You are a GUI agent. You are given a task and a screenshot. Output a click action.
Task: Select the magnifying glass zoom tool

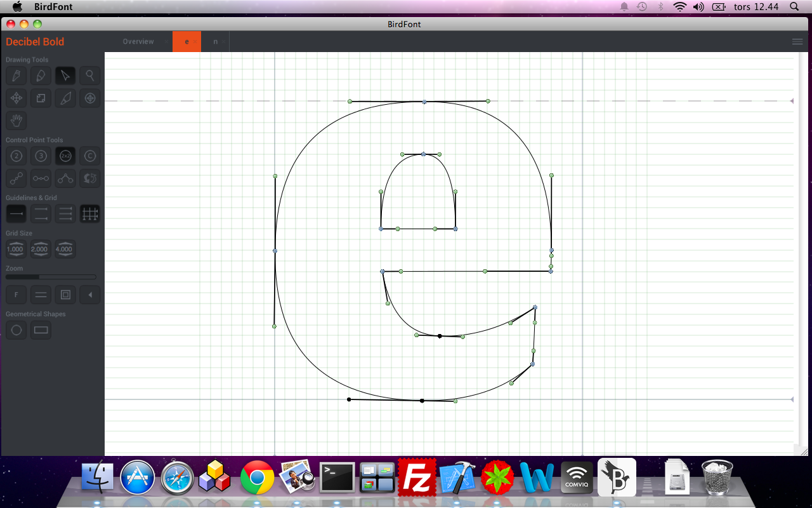click(90, 76)
